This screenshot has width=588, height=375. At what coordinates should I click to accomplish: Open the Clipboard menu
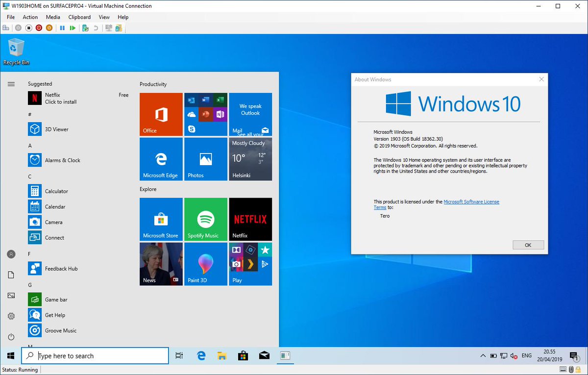tap(79, 17)
